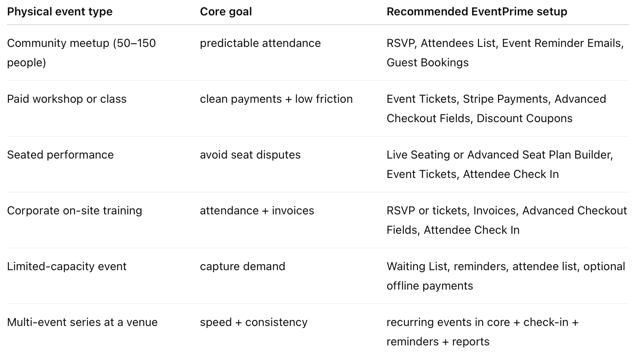Click the "attendance + invoices" cell
643x364 pixels.
pyautogui.click(x=257, y=211)
